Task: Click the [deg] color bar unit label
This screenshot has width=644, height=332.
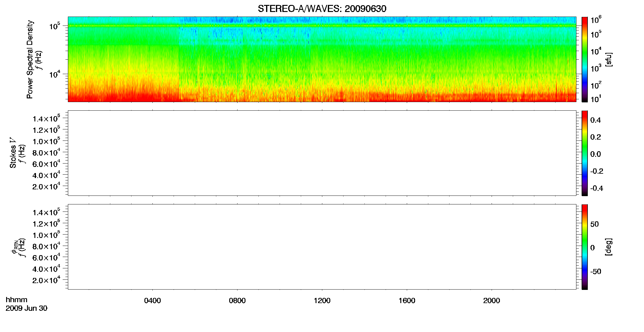Action: coord(609,247)
